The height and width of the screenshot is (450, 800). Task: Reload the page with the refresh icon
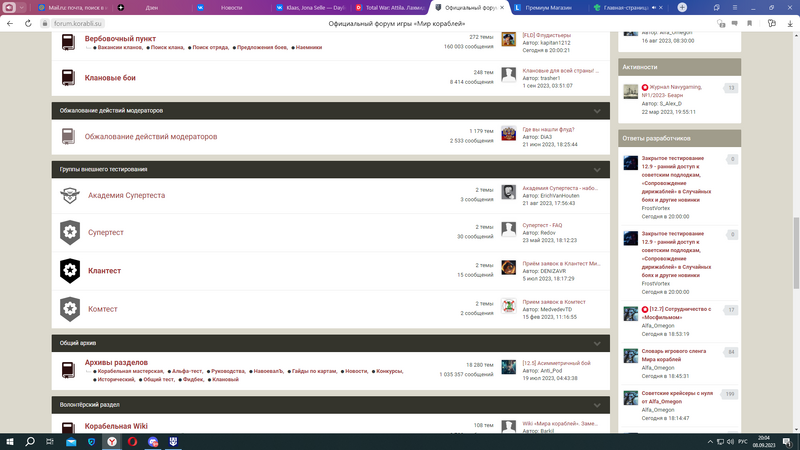(x=28, y=23)
